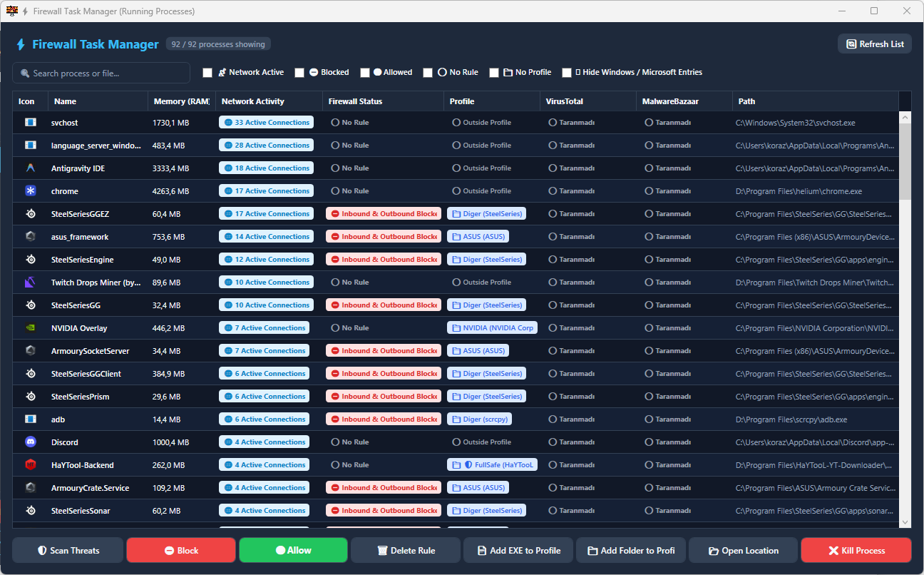Click the Scan Threats button
Screen dimensions: 924x575
click(68, 551)
